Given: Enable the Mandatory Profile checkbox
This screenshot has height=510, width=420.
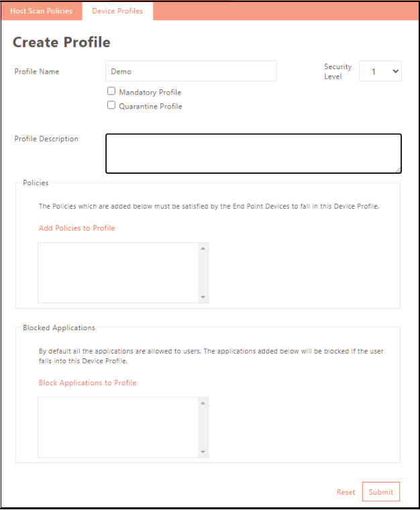Looking at the screenshot, I should coord(111,91).
